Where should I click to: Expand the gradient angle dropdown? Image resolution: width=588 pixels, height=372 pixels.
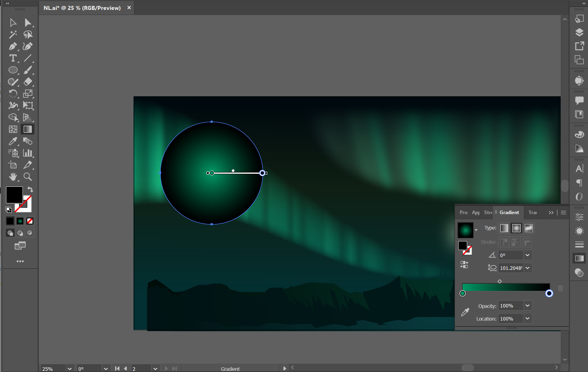527,255
